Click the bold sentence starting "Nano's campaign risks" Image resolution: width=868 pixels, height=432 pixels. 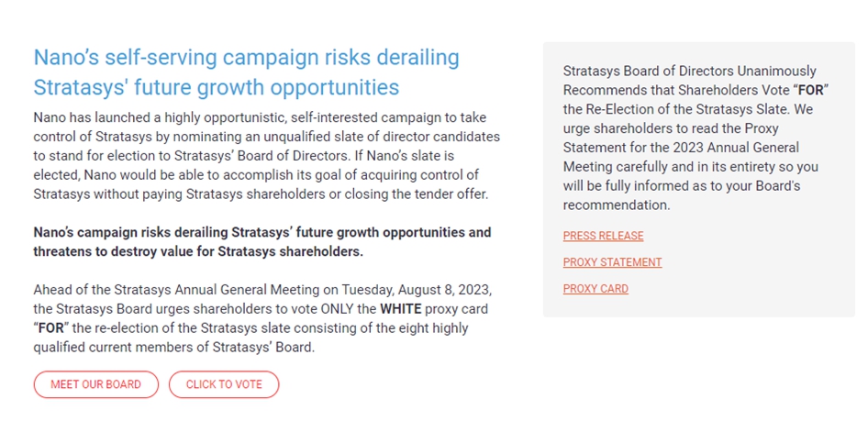[x=262, y=232]
